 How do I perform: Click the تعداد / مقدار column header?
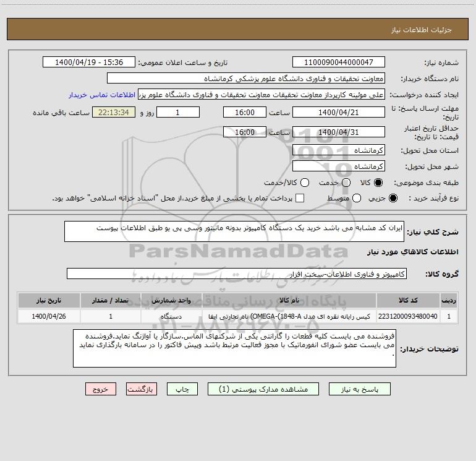click(x=111, y=300)
